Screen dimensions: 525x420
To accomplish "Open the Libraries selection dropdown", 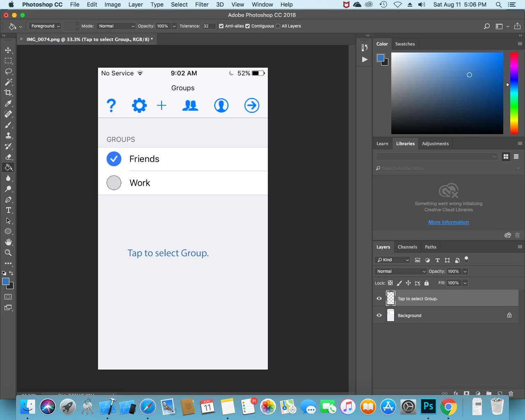I will click(437, 156).
